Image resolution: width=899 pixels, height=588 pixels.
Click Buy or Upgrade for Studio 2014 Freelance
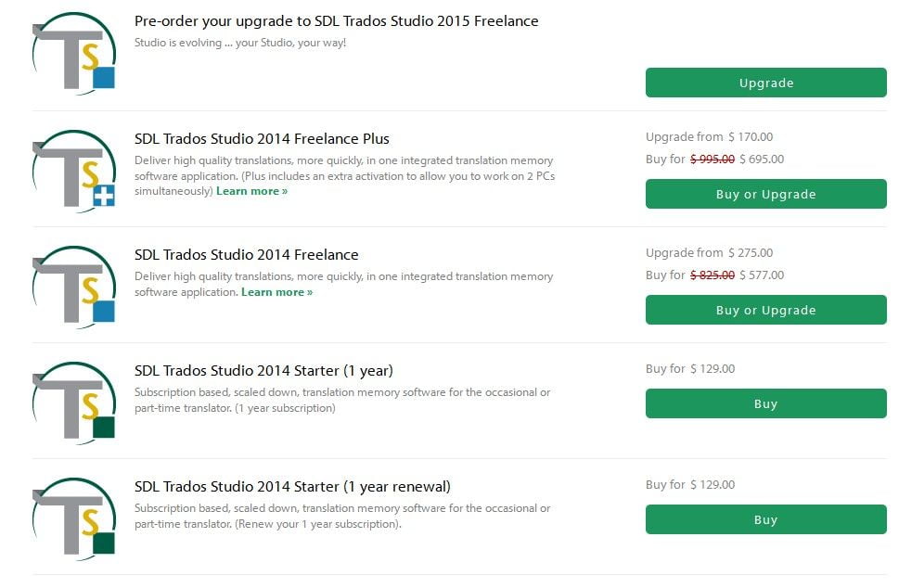click(x=764, y=310)
